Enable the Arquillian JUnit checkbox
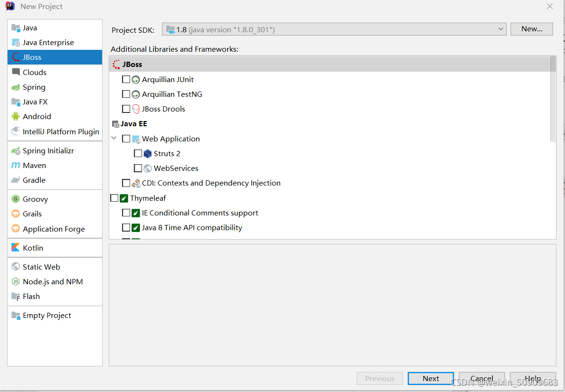Viewport: 565px width, 392px height. coord(126,79)
